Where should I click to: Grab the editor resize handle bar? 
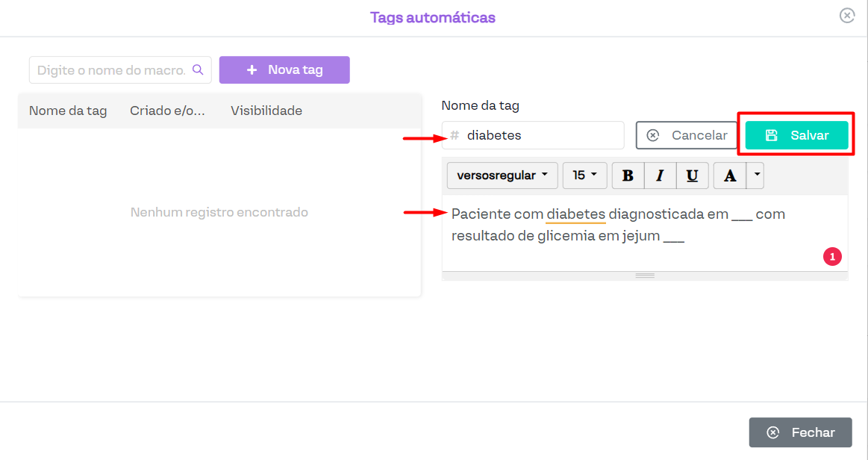click(x=645, y=276)
